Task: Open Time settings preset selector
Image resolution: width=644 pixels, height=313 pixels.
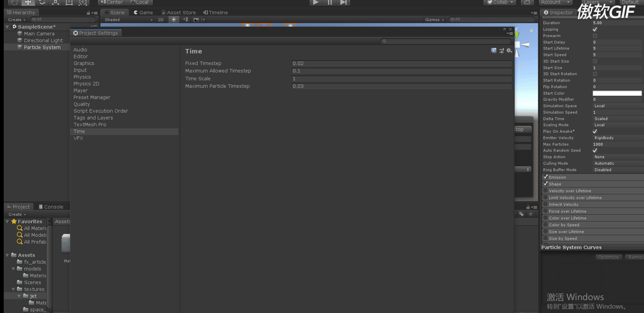Action: [502, 51]
